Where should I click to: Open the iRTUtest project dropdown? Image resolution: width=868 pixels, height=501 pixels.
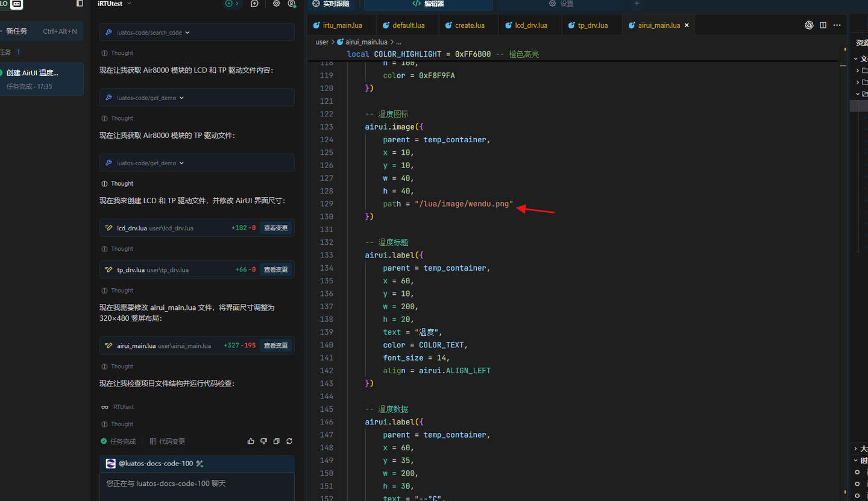pyautogui.click(x=115, y=4)
